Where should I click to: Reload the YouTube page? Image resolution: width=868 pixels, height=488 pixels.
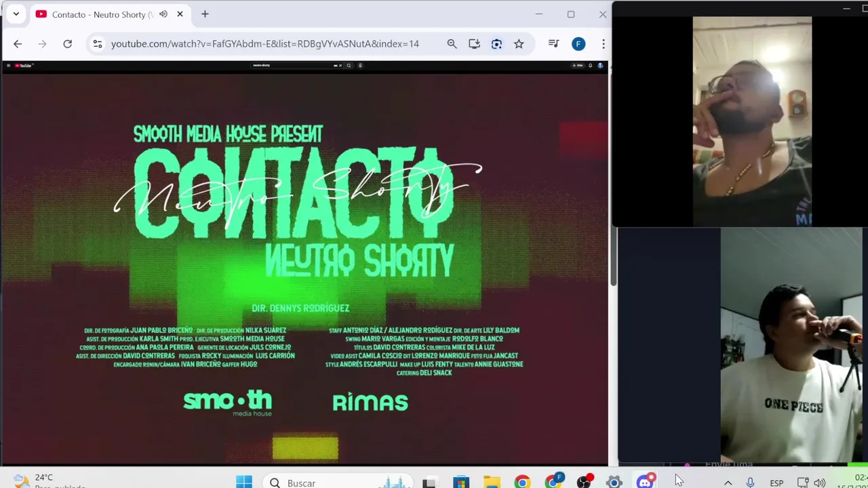point(67,43)
